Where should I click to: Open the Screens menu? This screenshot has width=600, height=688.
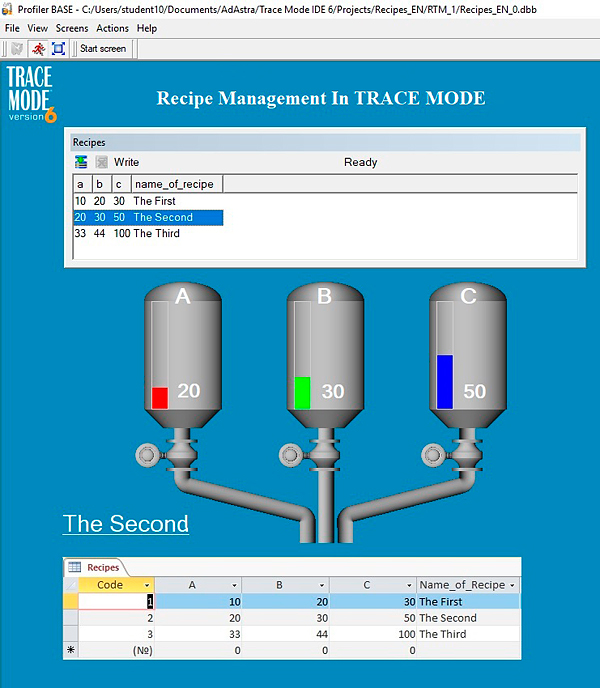point(72,28)
